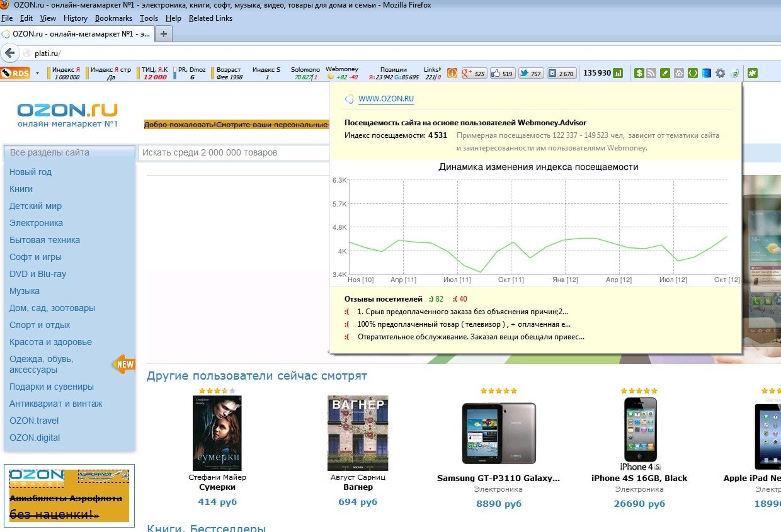Open the Related Links menu
This screenshot has width=781, height=532.
click(210, 18)
